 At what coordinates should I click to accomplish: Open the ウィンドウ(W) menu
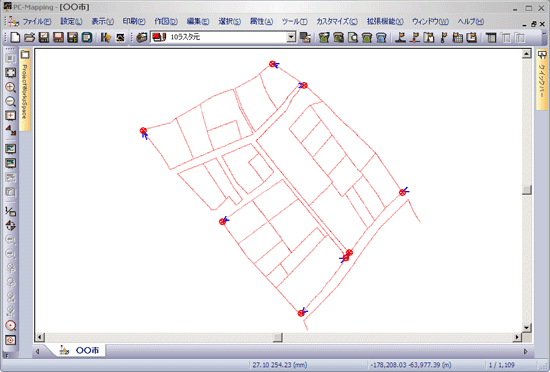pos(430,22)
